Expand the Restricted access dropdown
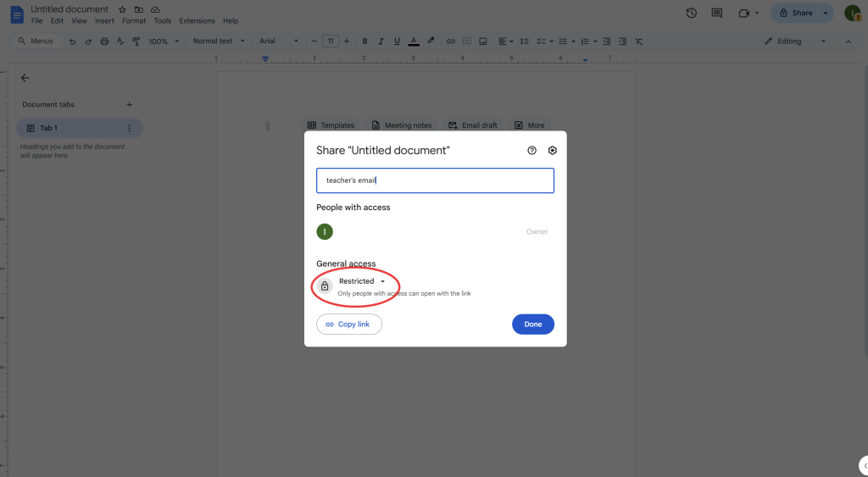 click(x=362, y=281)
